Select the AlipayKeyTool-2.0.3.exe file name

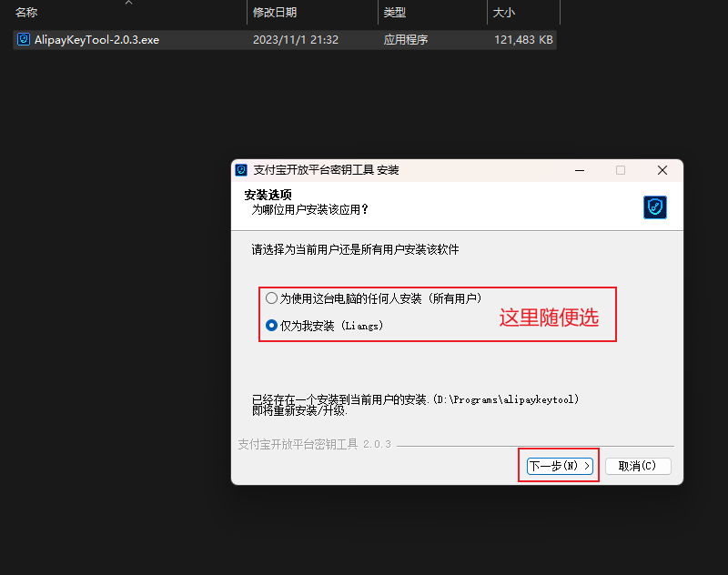click(96, 40)
